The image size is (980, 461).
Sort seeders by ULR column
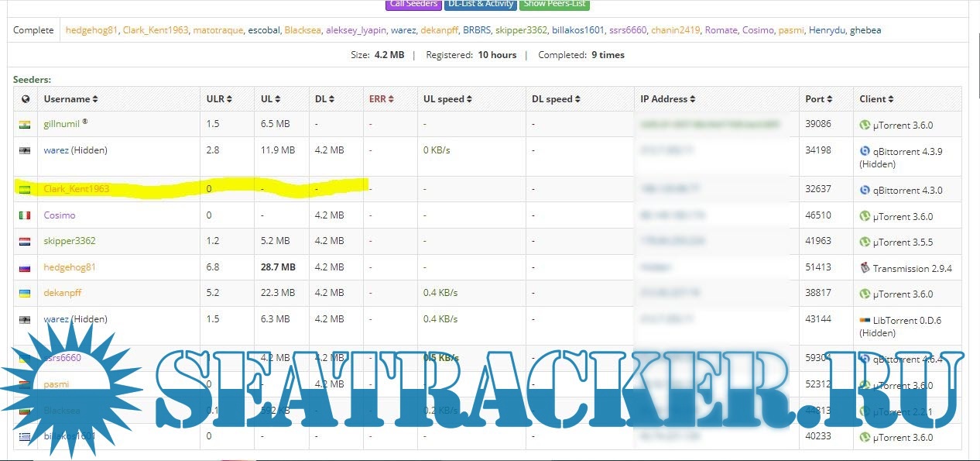click(x=219, y=99)
